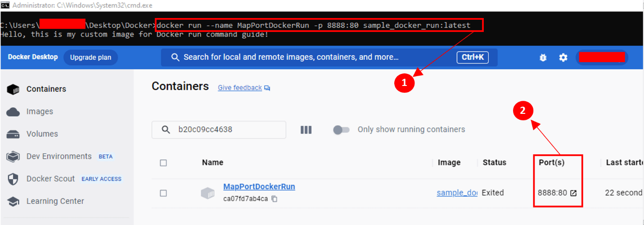Click the EARLY ACCESS badge beside Docker Scout
Screen dimensions: 644x225
click(101, 179)
